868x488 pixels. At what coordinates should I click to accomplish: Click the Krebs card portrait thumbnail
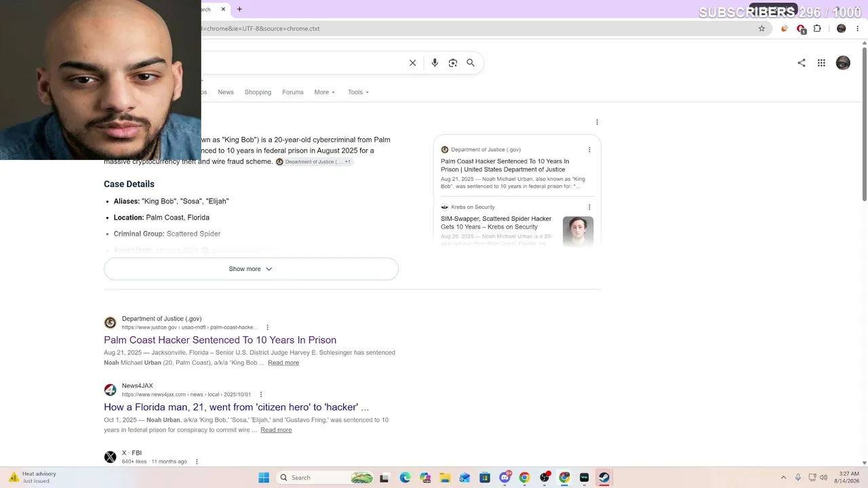coord(578,231)
